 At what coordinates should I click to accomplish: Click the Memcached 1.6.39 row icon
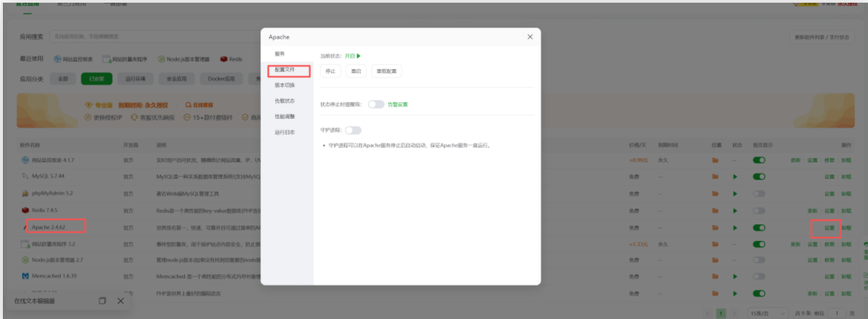25,277
